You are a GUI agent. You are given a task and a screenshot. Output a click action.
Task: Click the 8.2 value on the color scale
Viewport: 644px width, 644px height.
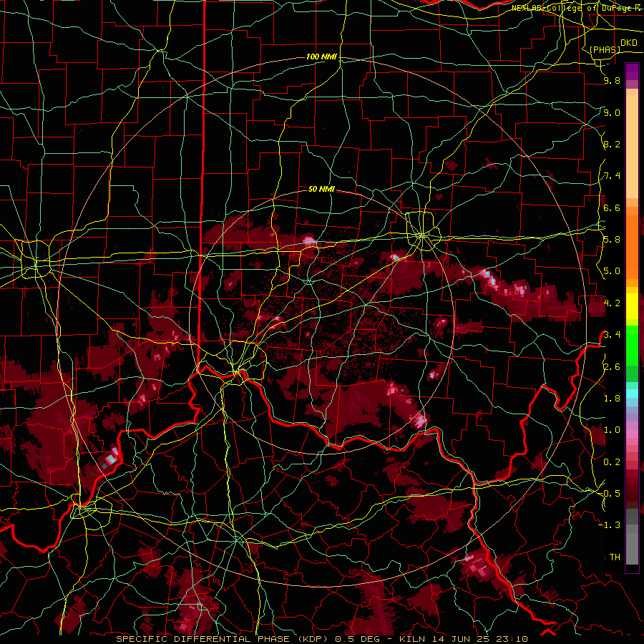click(x=612, y=144)
